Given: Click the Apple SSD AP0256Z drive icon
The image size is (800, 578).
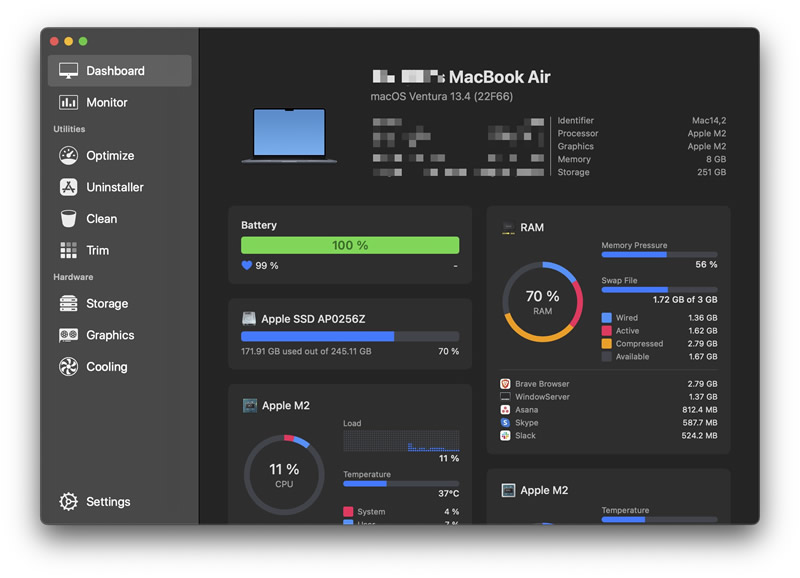Looking at the screenshot, I should 249,319.
